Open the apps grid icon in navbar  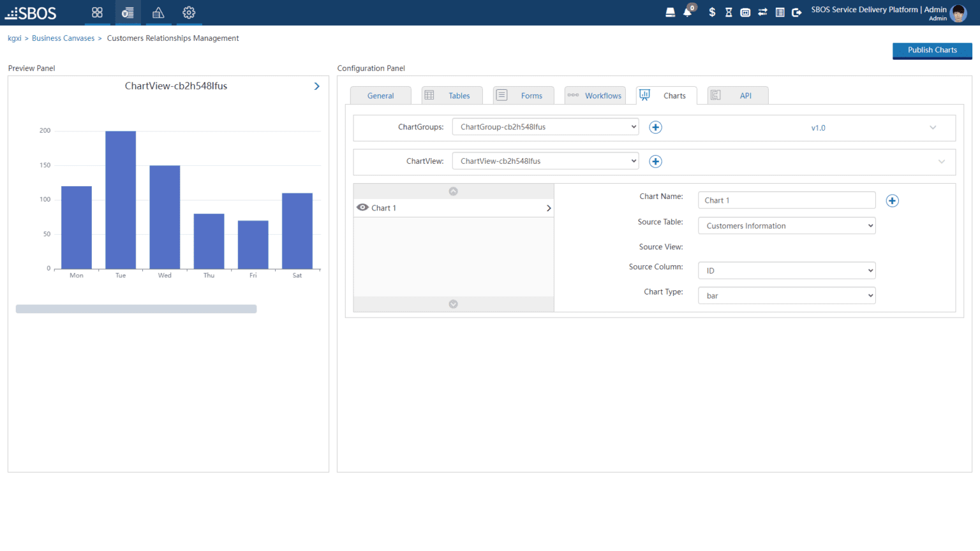(x=97, y=12)
